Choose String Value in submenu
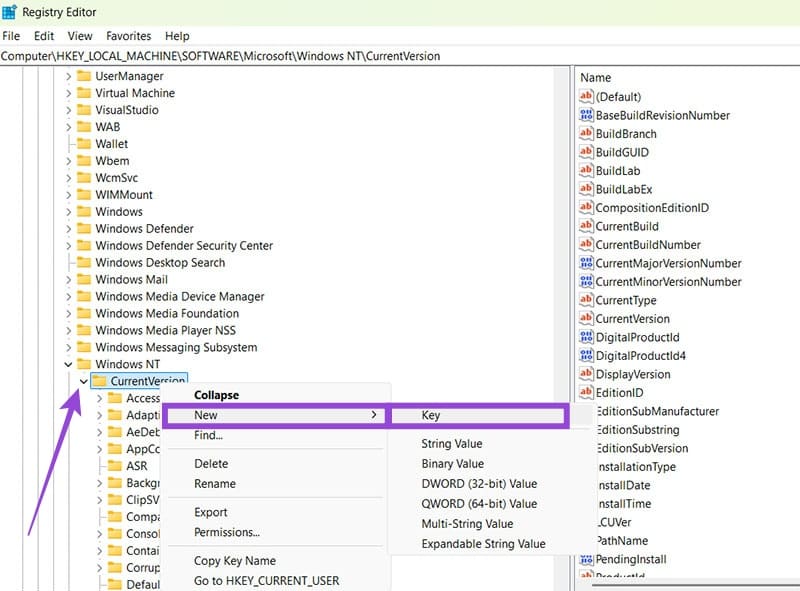The image size is (800, 591). coord(452,444)
